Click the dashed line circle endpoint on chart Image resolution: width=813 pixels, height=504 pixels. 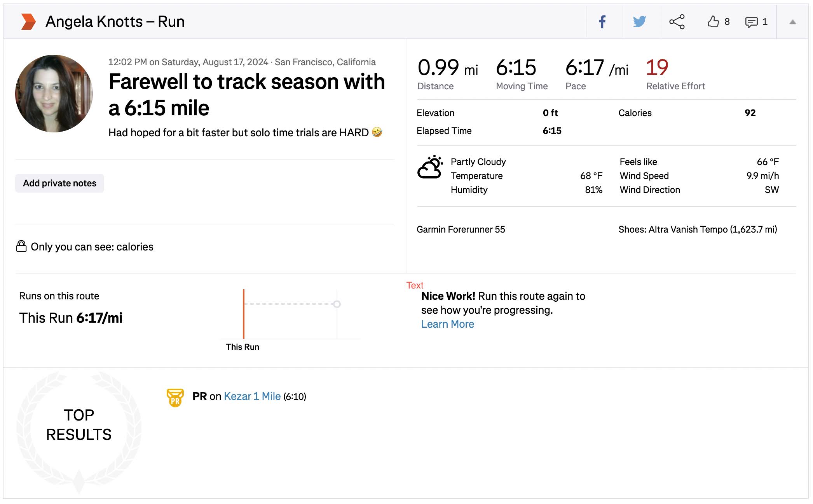[337, 304]
